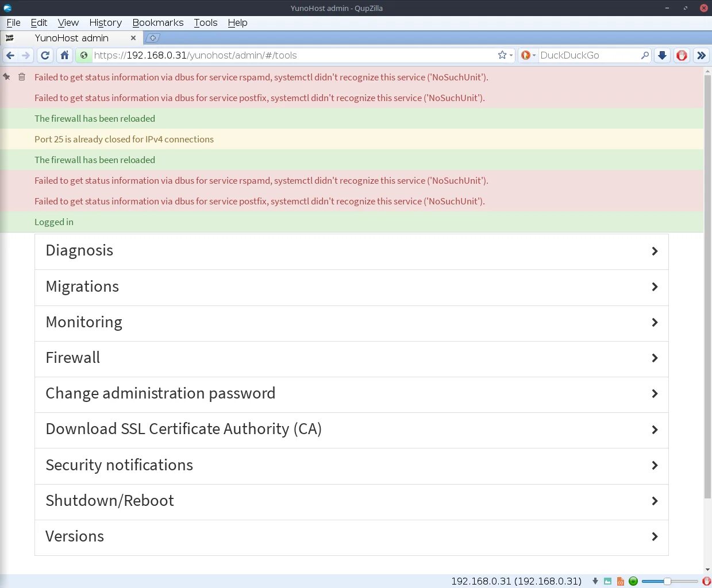Expand the Diagnosis section chevron
This screenshot has width=712, height=588.
(x=655, y=251)
